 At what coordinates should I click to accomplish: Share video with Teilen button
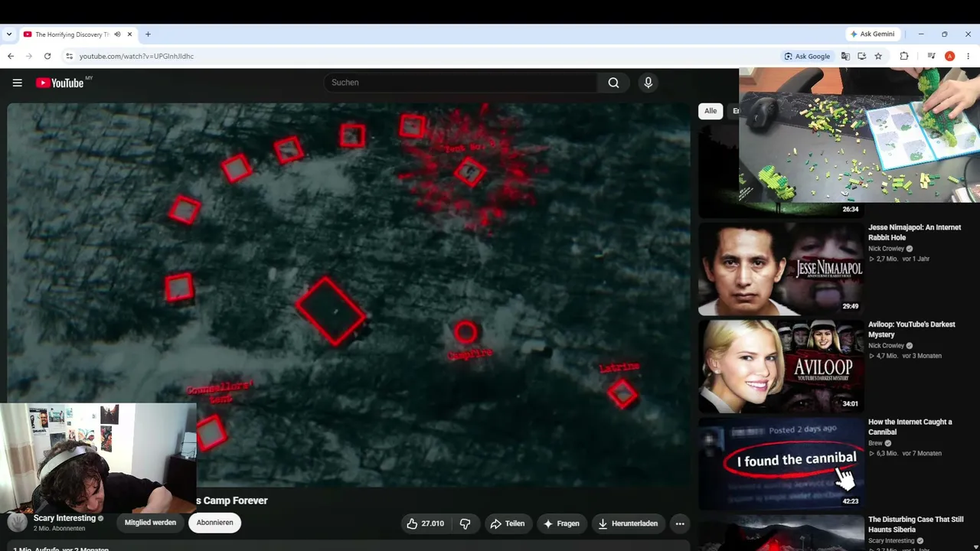coord(508,523)
